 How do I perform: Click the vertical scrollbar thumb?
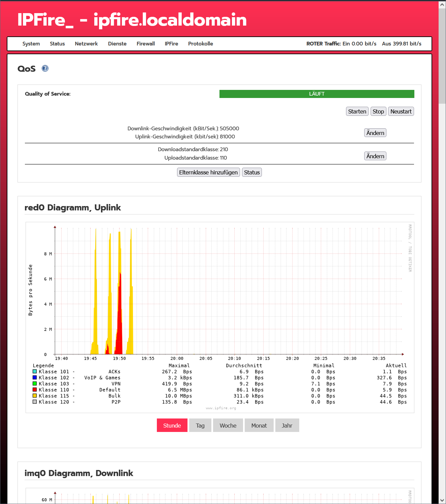click(x=442, y=56)
